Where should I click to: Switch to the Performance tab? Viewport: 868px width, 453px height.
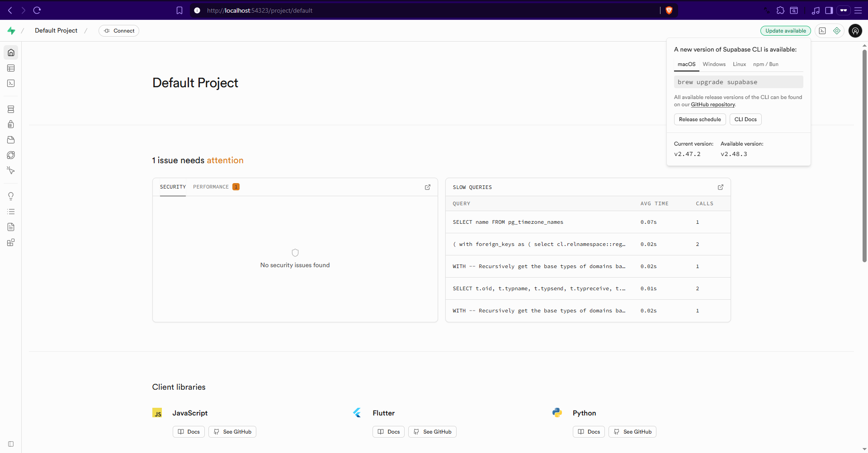[x=216, y=187]
